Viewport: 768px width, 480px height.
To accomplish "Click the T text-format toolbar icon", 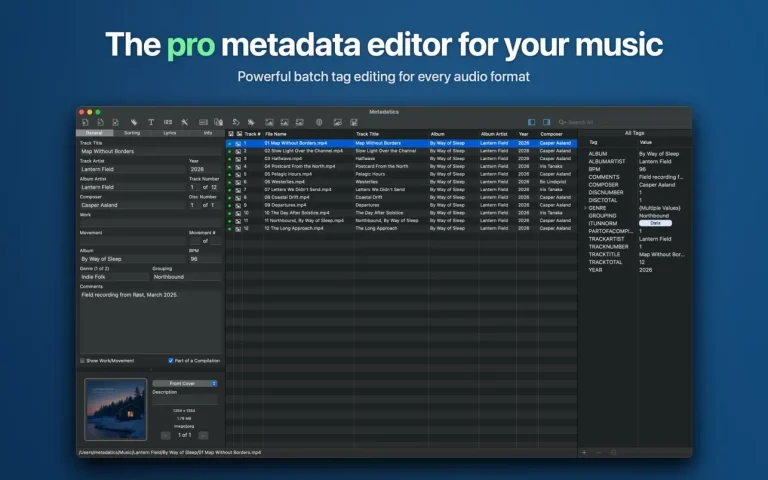I will click(151, 122).
